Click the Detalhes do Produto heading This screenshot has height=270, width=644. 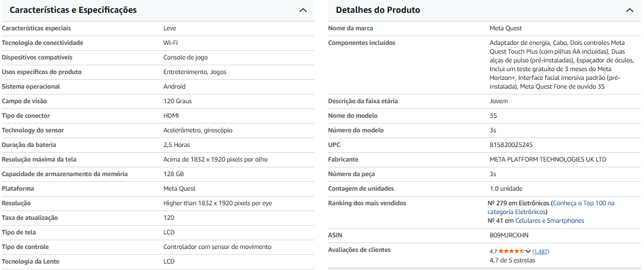pyautogui.click(x=378, y=10)
